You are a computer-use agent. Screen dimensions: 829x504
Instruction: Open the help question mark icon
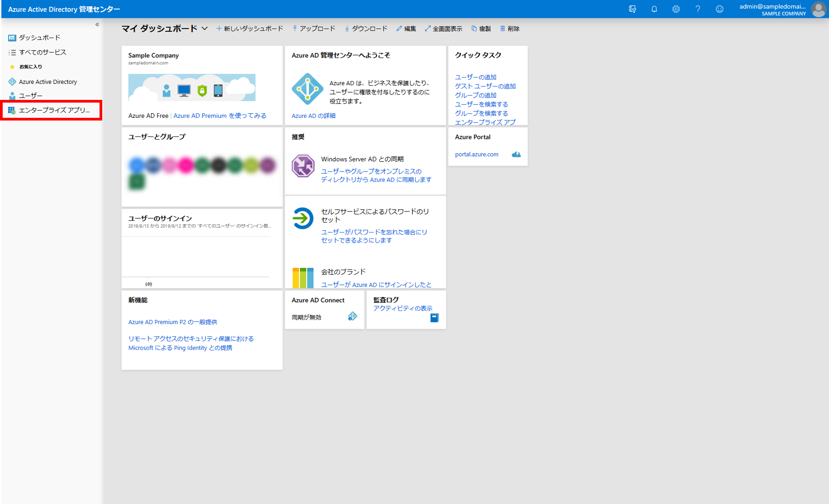click(x=698, y=9)
